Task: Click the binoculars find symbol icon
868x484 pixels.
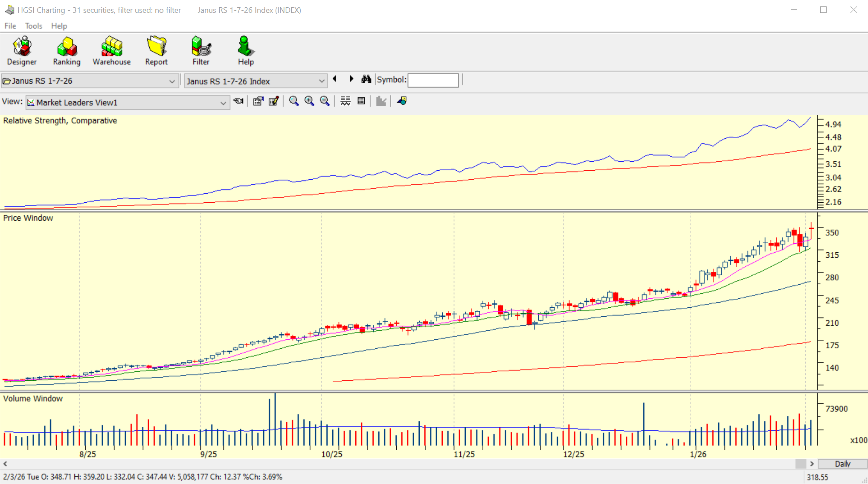Action: [x=366, y=79]
